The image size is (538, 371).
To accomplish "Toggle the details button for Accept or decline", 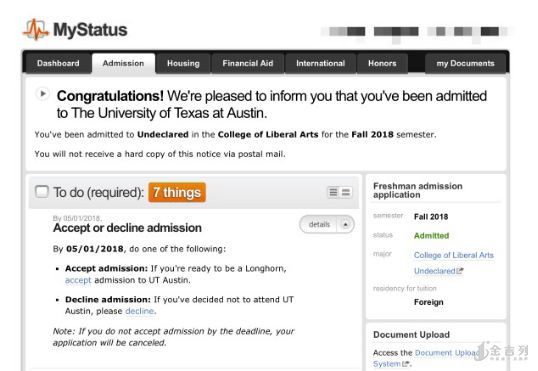I will (x=319, y=224).
